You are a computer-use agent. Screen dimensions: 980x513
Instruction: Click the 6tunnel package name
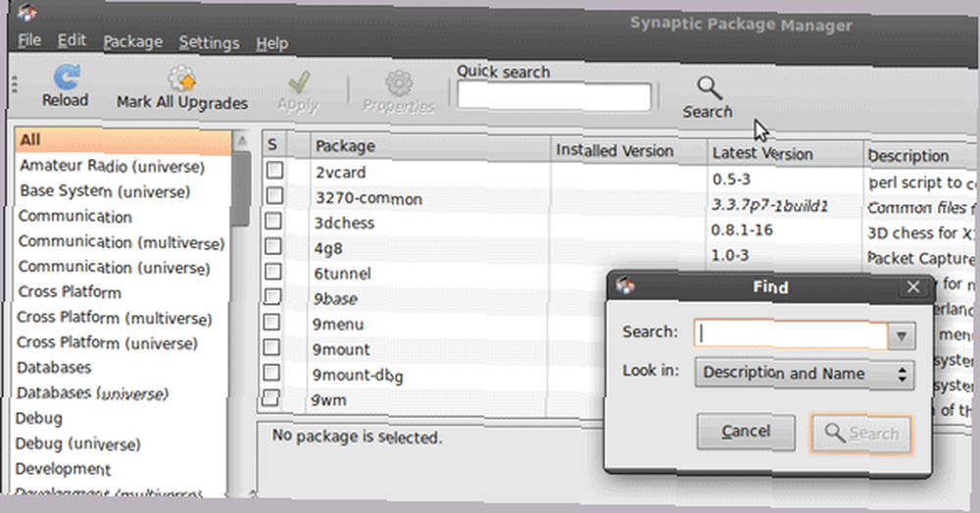pos(342,274)
